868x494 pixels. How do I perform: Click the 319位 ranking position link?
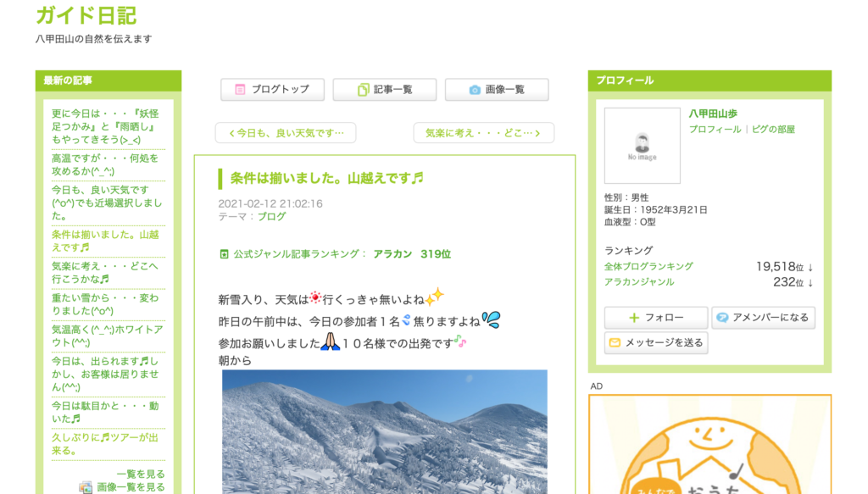click(436, 254)
